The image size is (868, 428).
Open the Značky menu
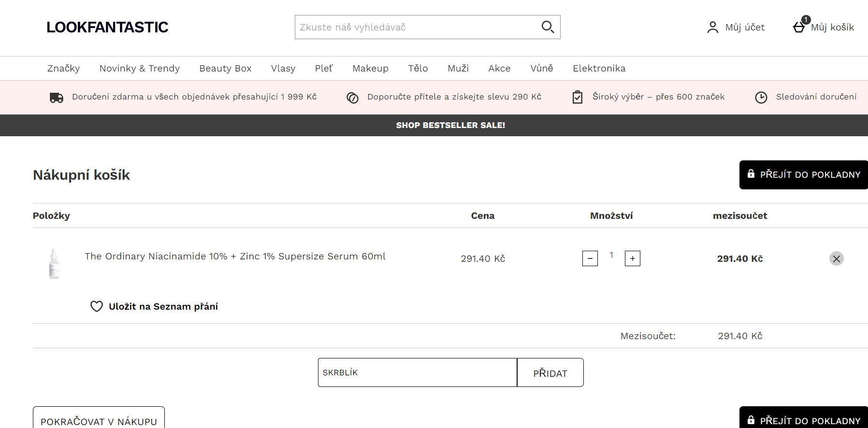click(63, 68)
